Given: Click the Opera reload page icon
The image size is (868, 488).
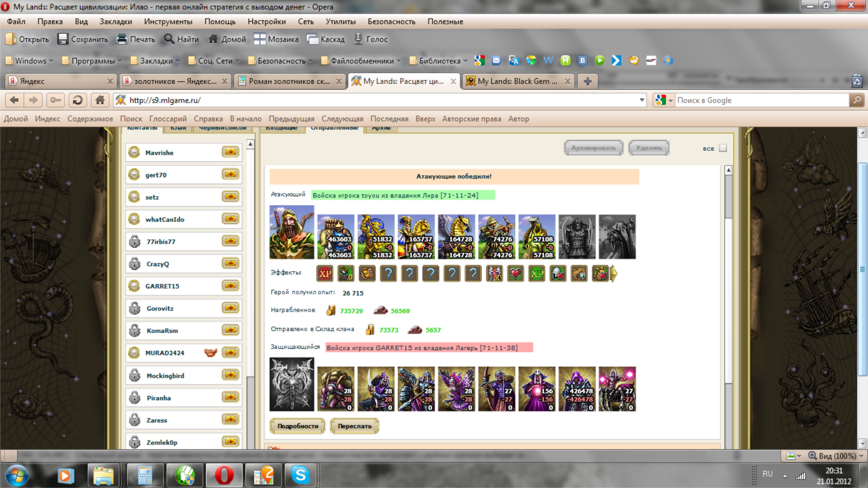Looking at the screenshot, I should click(77, 100).
